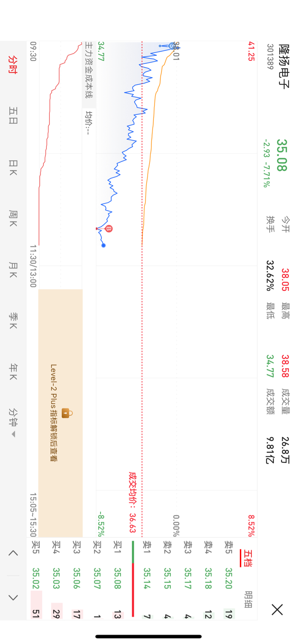Tap the 买1 bid price 35.08 row
Image resolution: width=297 pixels, height=644 pixels.
tap(118, 579)
